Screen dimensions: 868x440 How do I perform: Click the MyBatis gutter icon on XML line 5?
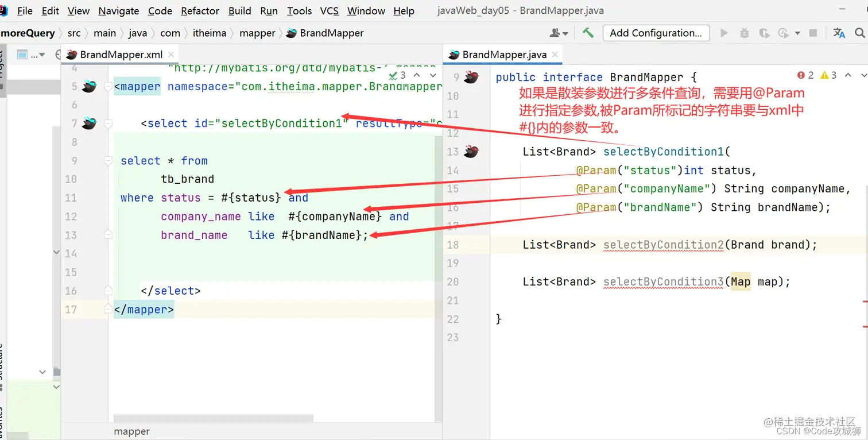tap(89, 87)
